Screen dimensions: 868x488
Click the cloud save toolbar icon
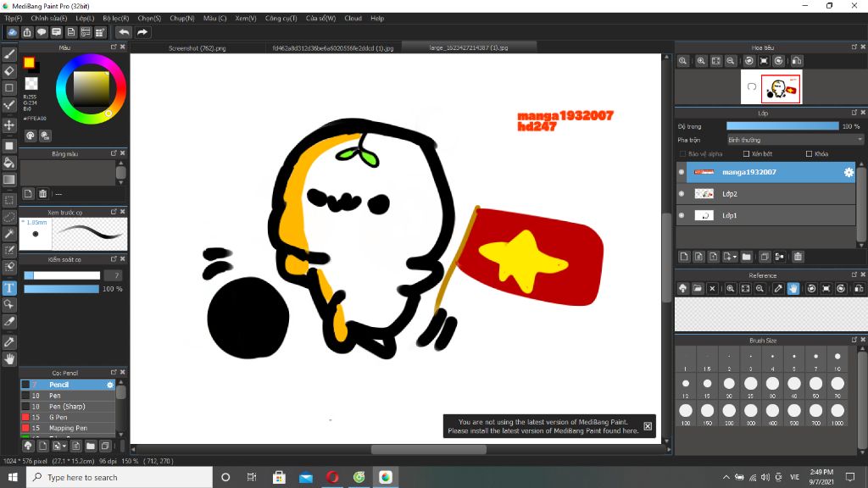point(12,32)
